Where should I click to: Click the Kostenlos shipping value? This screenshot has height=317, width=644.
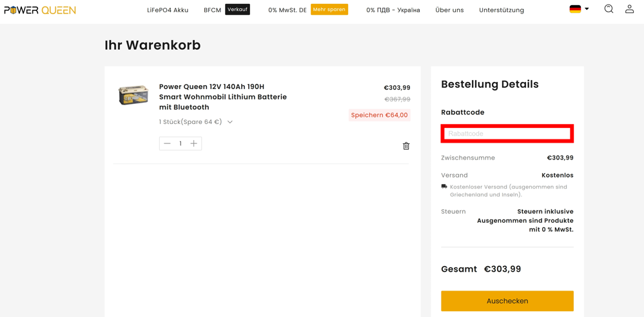(558, 175)
